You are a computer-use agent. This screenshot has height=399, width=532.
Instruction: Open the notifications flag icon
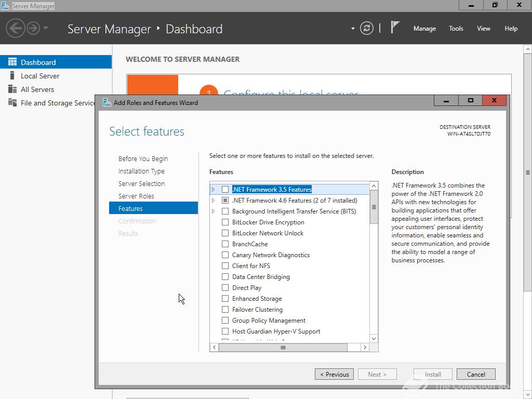[395, 27]
